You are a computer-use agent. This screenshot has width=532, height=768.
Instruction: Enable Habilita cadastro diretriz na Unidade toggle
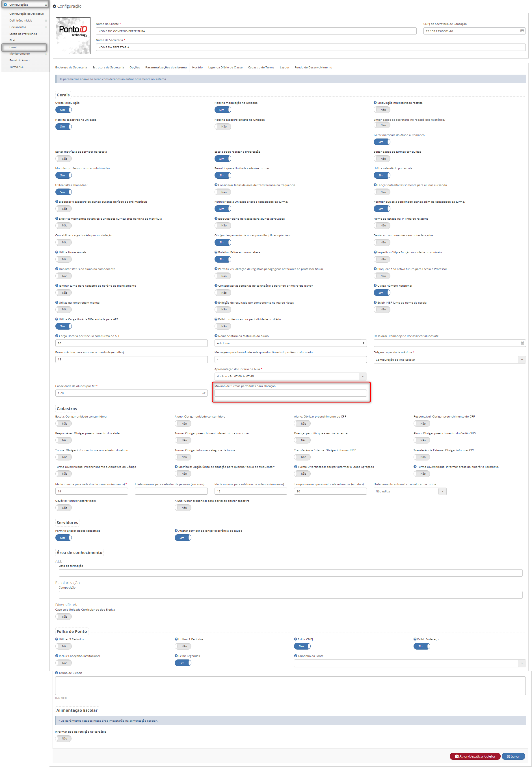click(x=223, y=126)
